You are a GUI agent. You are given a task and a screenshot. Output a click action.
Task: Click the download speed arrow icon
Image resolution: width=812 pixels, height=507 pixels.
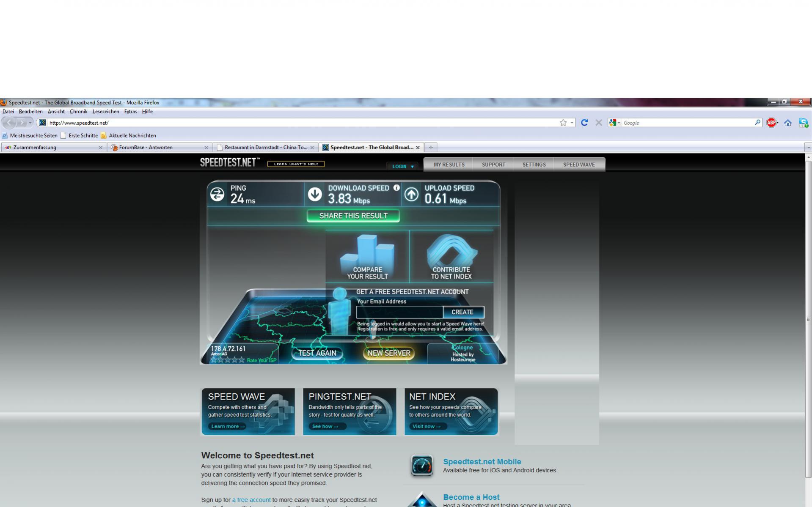(x=315, y=195)
